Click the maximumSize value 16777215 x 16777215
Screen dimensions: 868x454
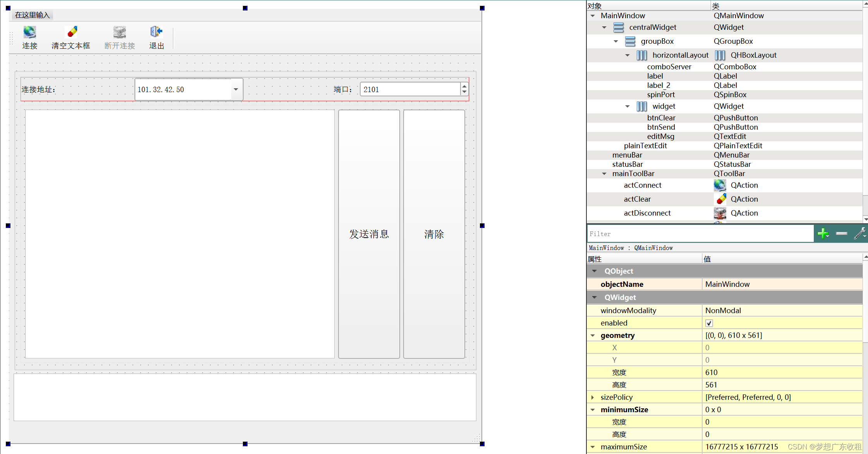(x=741, y=447)
